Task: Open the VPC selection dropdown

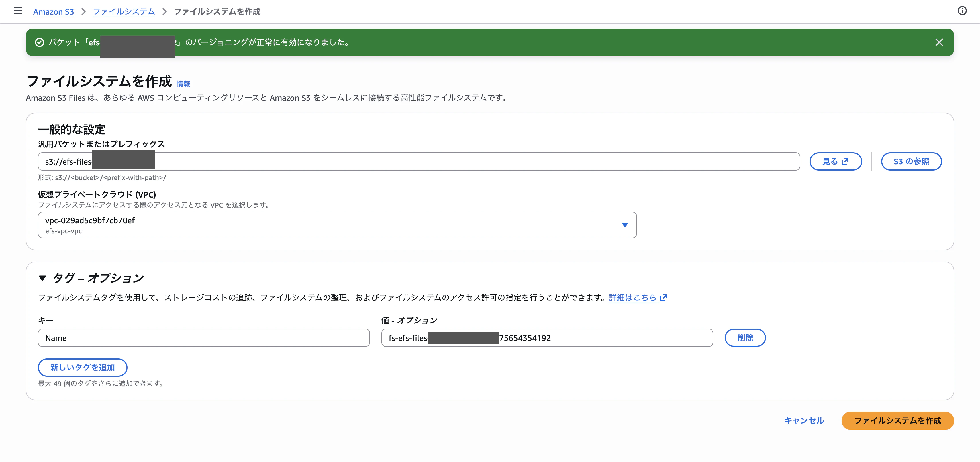Action: (x=337, y=225)
